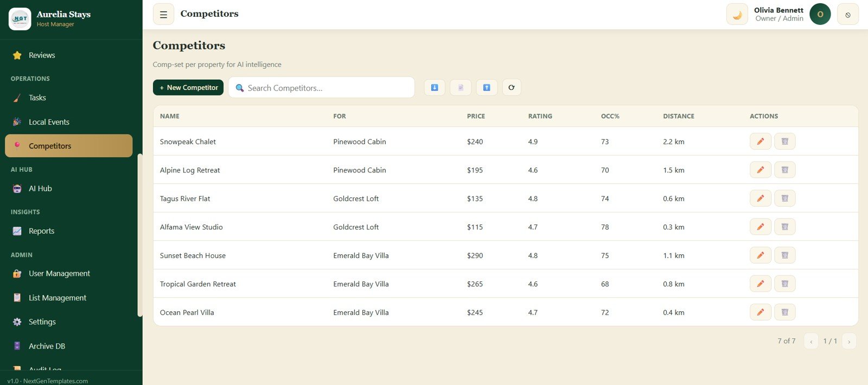Edit the Tropical Garden Retreat competitor
This screenshot has width=868, height=385.
click(761, 284)
